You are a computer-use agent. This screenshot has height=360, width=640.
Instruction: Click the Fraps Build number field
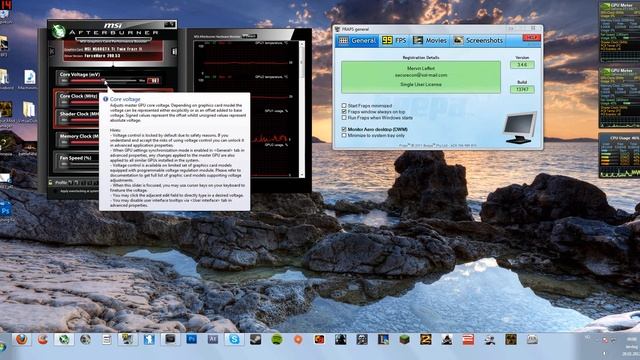(522, 89)
